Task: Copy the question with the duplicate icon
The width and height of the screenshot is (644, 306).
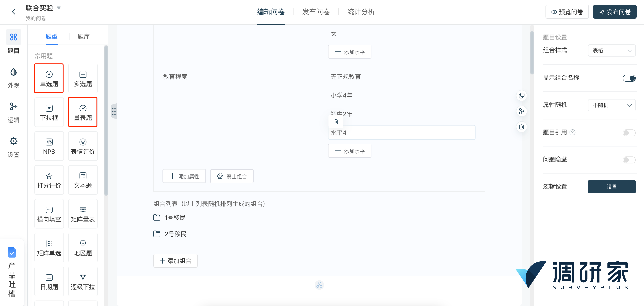Action: click(x=522, y=95)
